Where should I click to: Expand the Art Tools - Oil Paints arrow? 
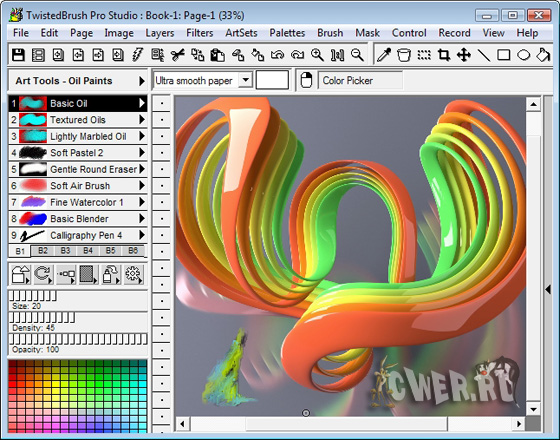click(142, 81)
